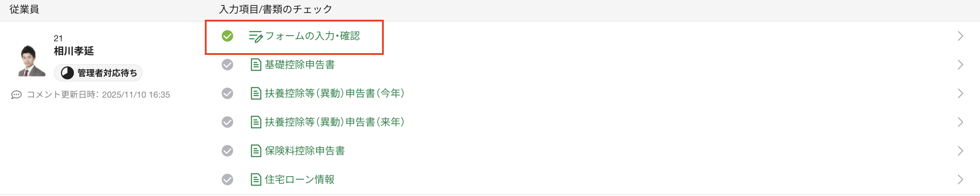Click the pie-chart status icon in 管理者対応待ち
The height and width of the screenshot is (196, 980).
click(x=67, y=73)
